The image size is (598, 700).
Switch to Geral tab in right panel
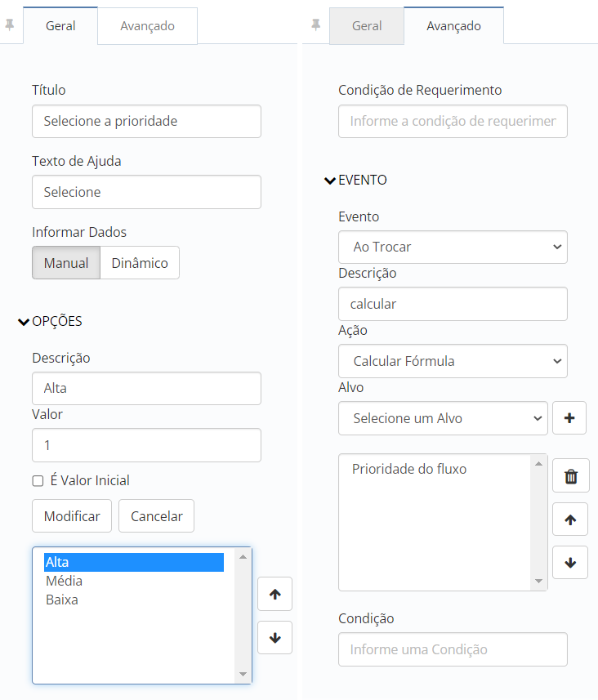(x=367, y=26)
